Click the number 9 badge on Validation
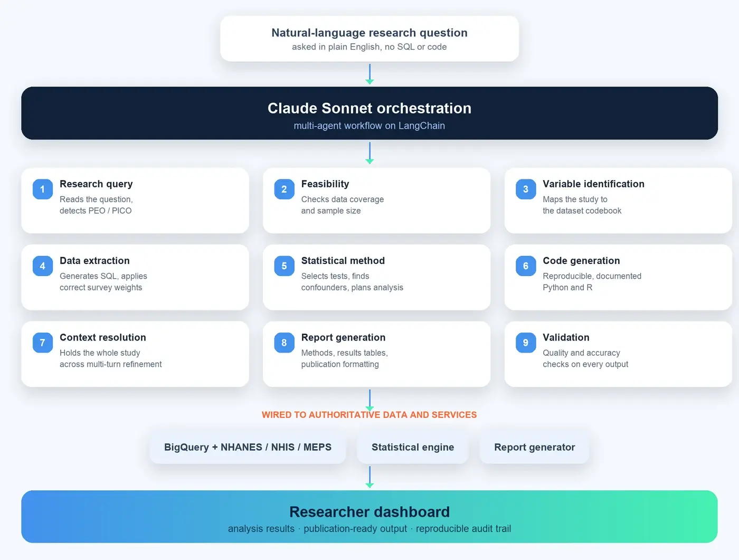 click(x=526, y=343)
